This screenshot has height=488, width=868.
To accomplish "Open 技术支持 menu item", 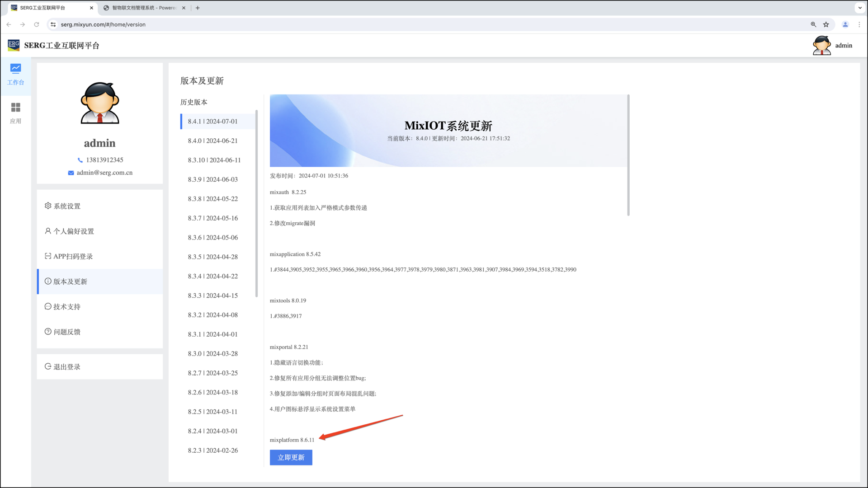I will click(67, 307).
